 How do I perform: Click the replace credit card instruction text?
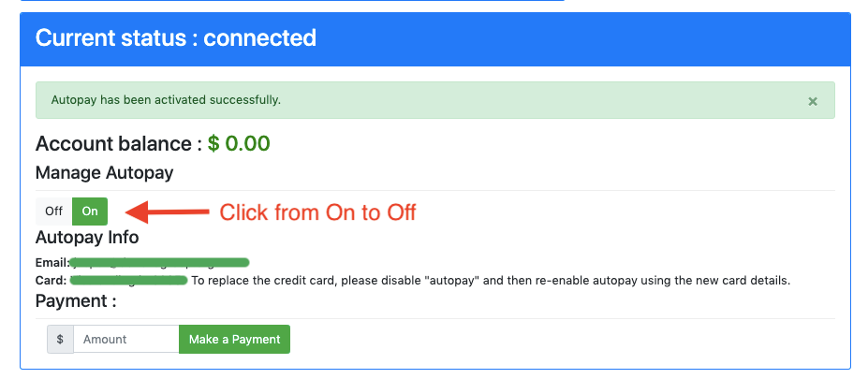(491, 280)
